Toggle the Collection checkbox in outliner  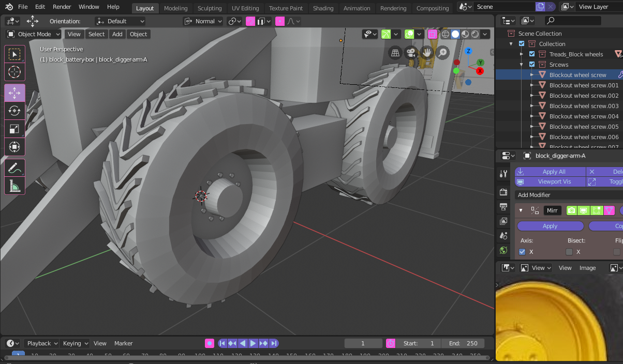pyautogui.click(x=522, y=44)
